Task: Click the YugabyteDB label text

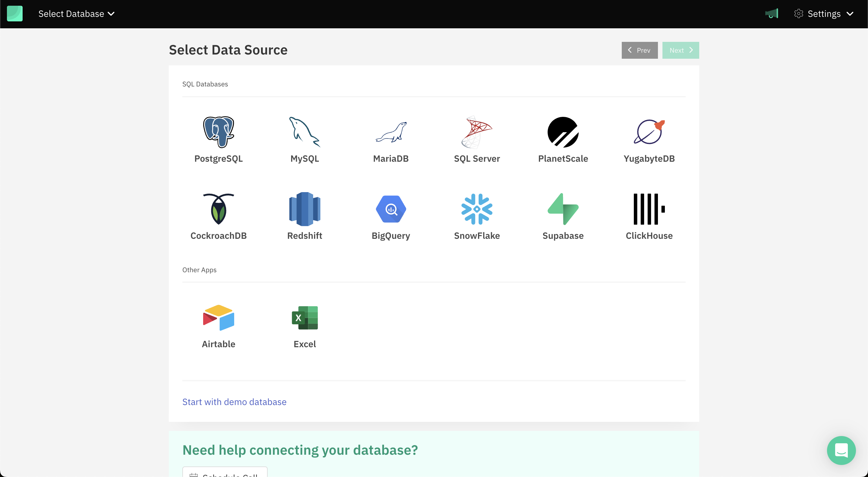Action: 649,159
